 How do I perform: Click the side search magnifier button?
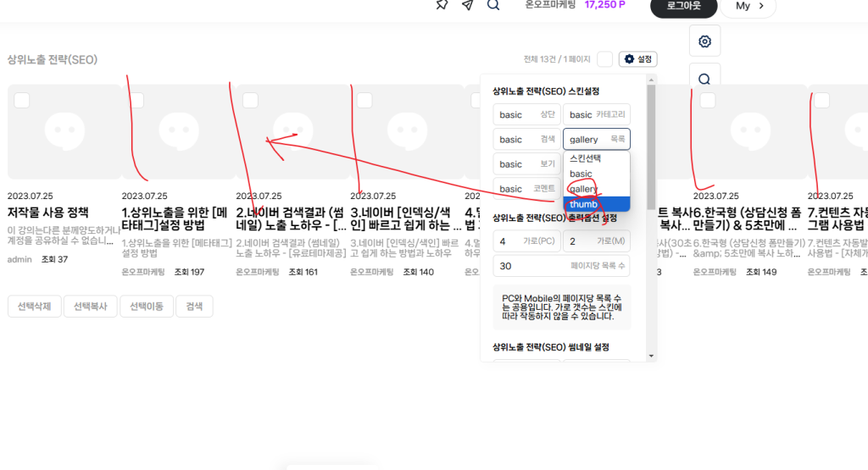pyautogui.click(x=704, y=78)
